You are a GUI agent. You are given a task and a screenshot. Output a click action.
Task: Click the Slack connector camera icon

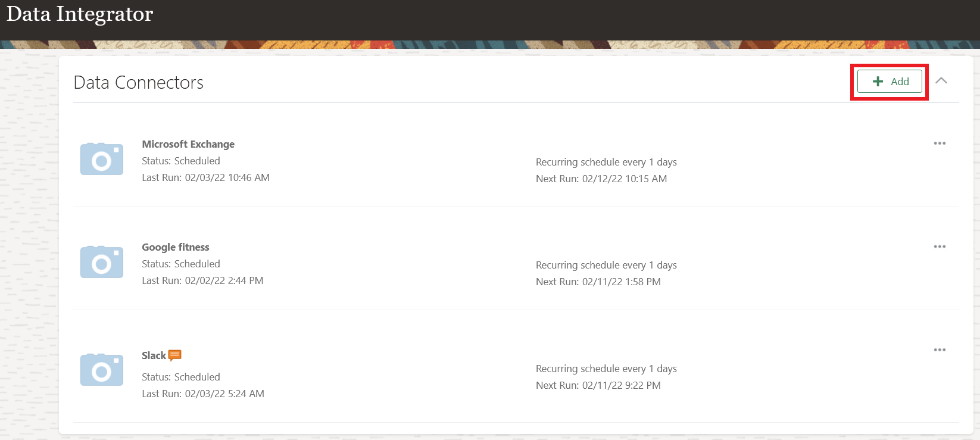(x=102, y=370)
